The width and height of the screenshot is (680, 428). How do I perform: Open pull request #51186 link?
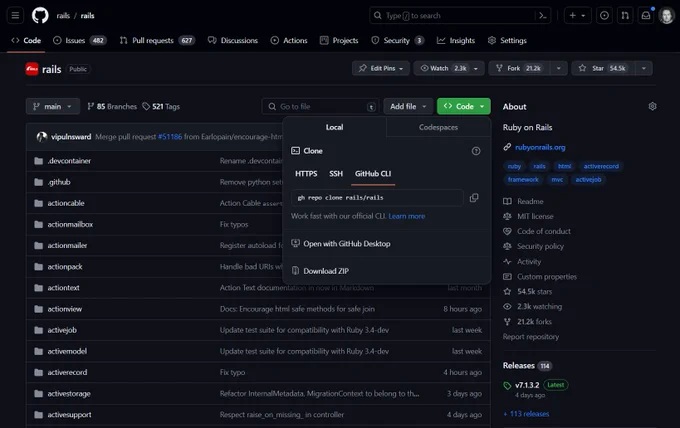coord(170,137)
